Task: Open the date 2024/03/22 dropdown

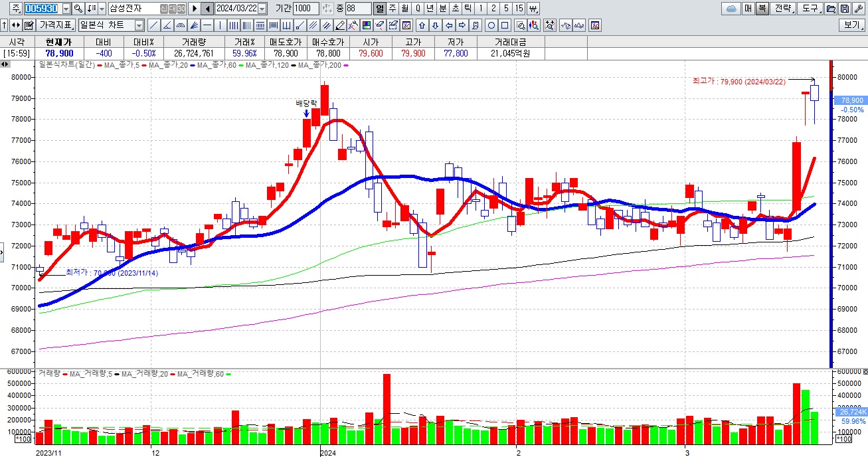Action: (x=262, y=9)
